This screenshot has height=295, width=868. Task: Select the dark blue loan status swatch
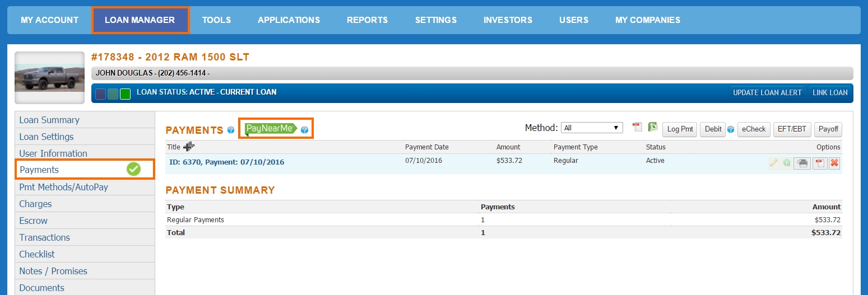[100, 94]
